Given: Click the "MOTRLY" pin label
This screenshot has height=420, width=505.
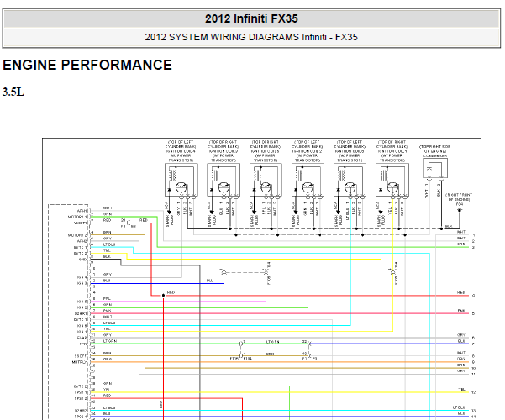Looking at the screenshot, I should coord(80,362).
